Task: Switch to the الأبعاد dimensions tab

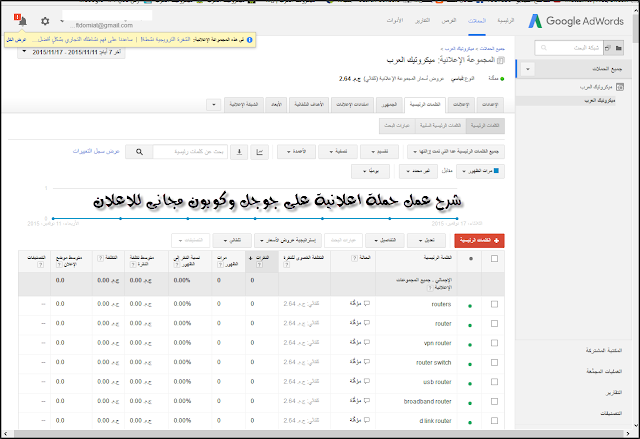Action: [276, 105]
